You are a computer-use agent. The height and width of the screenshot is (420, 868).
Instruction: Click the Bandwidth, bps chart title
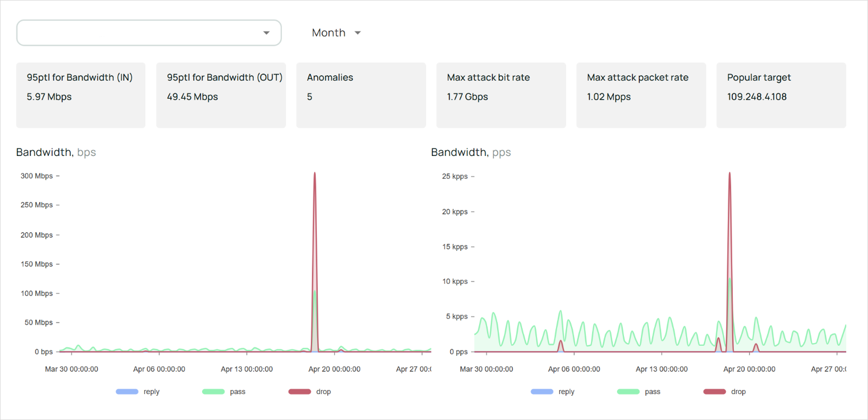tap(56, 153)
